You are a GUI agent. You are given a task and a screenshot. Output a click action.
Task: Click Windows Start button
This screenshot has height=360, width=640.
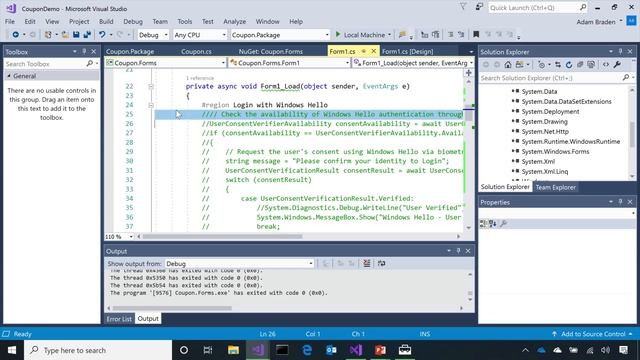[x=12, y=350]
